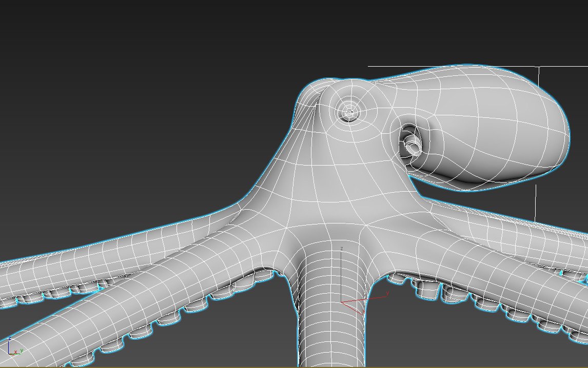Click the Y axis label of the pivot gizmo
Viewport: 588px width, 368px height.
tap(387, 293)
